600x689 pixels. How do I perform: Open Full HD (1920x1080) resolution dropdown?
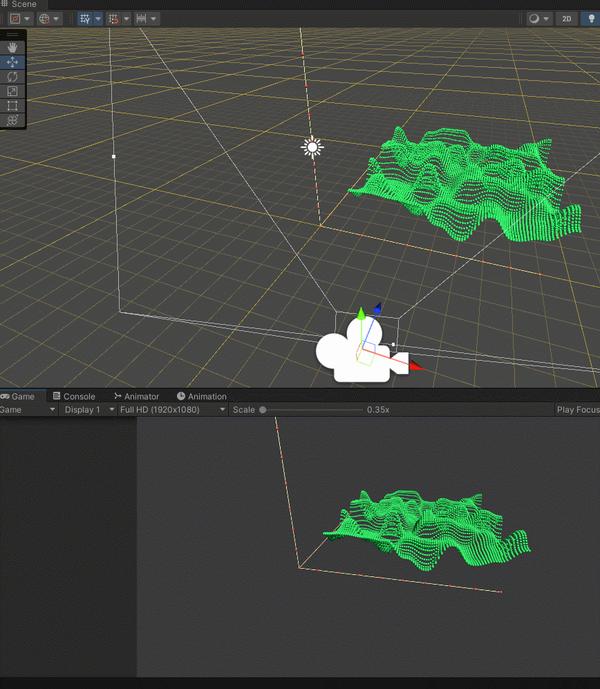point(172,410)
